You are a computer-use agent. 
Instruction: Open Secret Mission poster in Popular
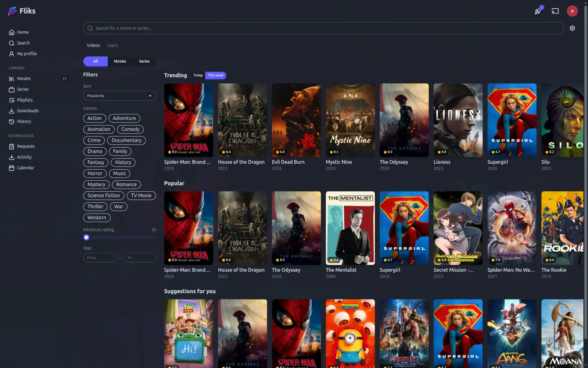458,228
